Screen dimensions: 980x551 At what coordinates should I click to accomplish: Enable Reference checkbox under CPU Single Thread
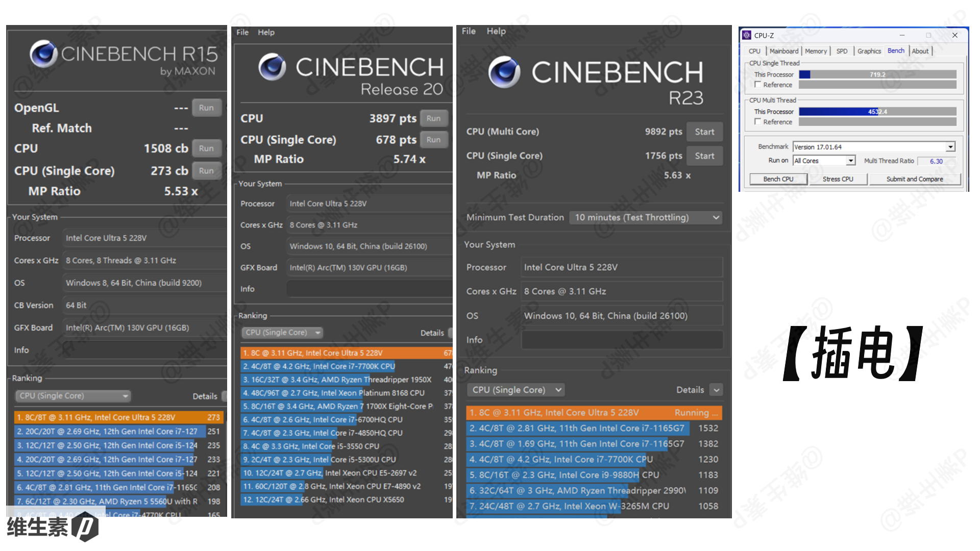(x=758, y=85)
